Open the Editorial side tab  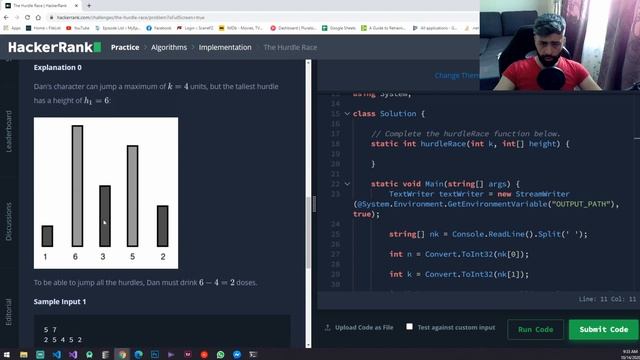pos(9,312)
